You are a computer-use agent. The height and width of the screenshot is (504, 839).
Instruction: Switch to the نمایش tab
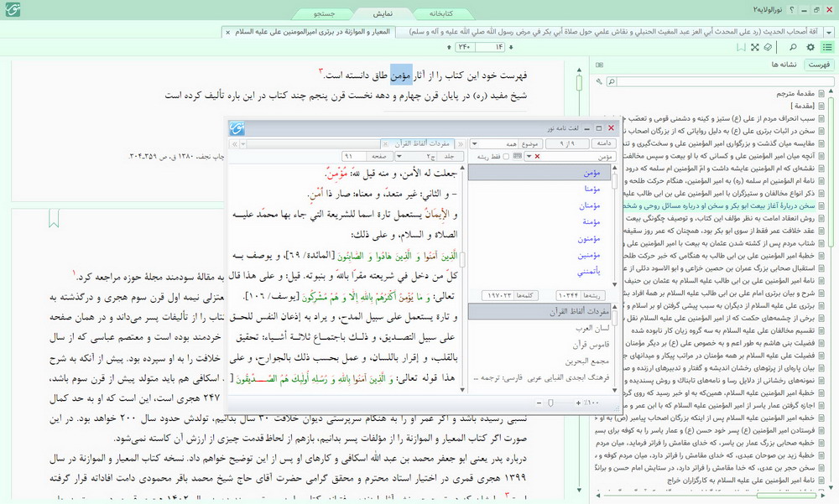pyautogui.click(x=383, y=13)
